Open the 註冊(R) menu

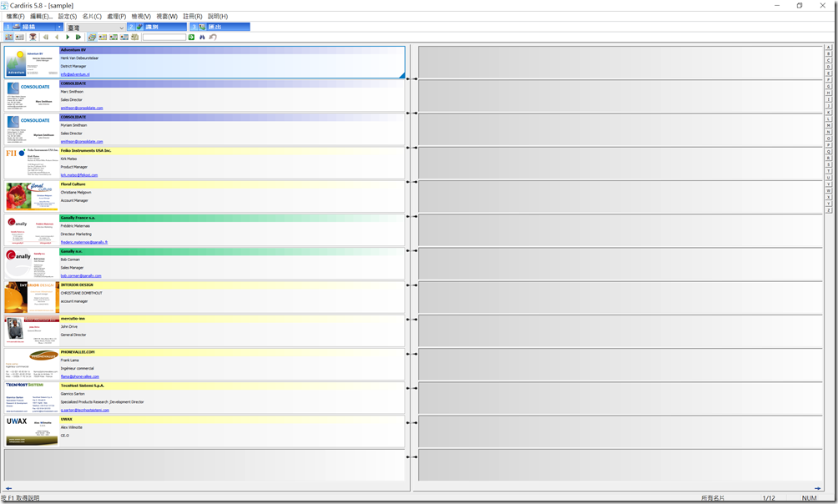193,17
